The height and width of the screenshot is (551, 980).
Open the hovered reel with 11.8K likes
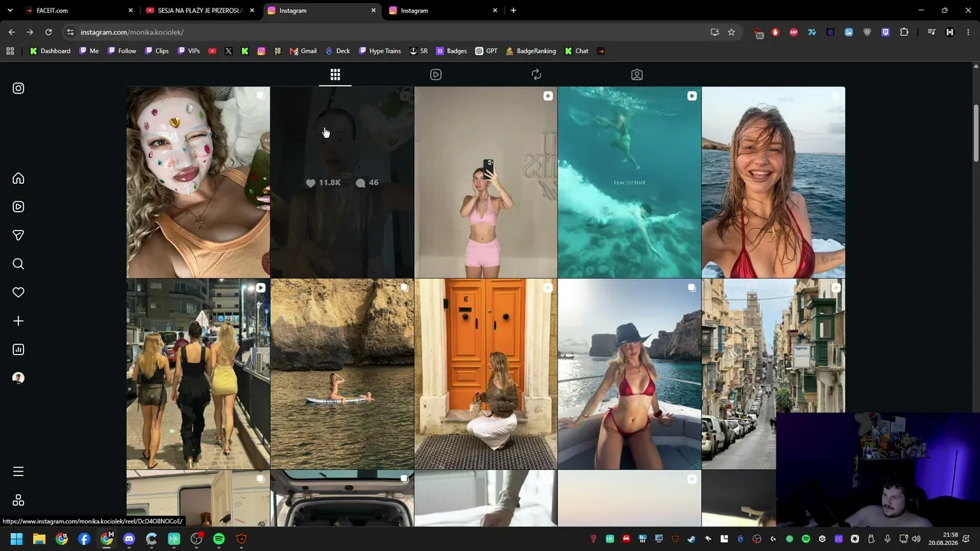tap(342, 182)
